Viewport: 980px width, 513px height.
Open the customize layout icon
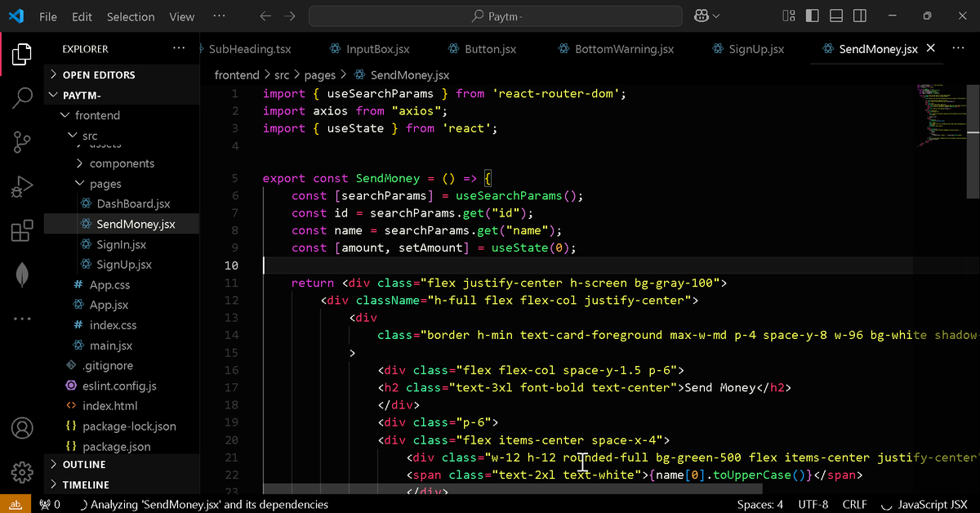pyautogui.click(x=789, y=16)
